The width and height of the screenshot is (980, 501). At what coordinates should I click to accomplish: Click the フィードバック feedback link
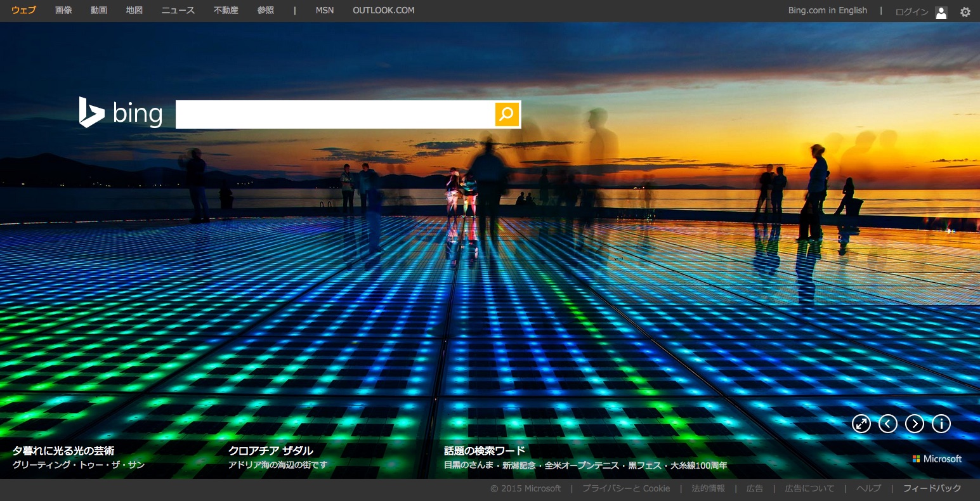click(x=932, y=488)
